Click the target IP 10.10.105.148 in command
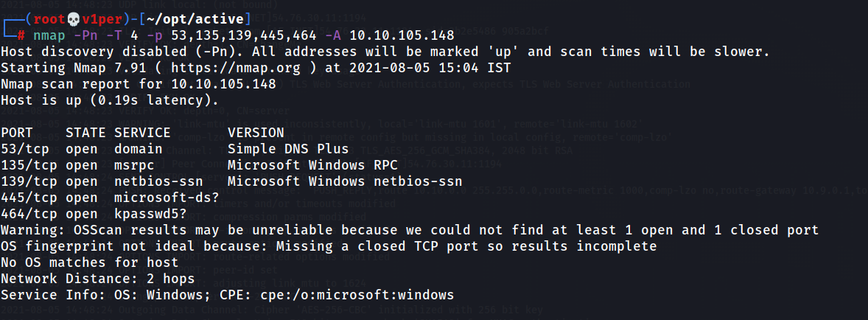The height and width of the screenshot is (320, 868). tap(402, 36)
